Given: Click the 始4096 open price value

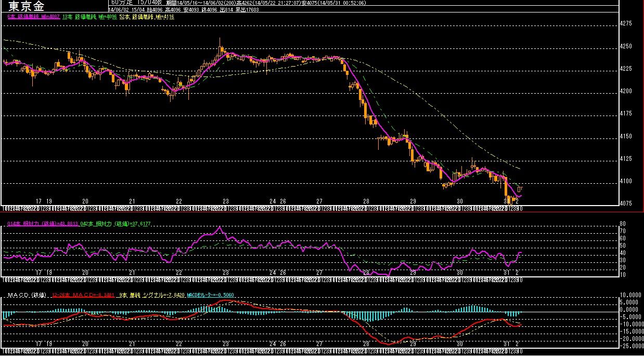Looking at the screenshot, I should click(155, 10).
